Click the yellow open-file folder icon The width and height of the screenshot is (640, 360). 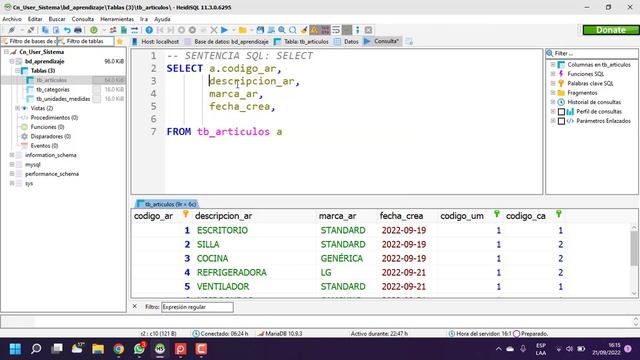click(242, 30)
